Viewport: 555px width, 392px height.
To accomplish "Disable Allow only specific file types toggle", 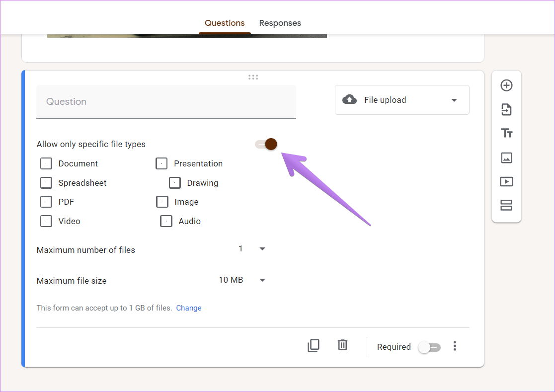I will pos(266,144).
